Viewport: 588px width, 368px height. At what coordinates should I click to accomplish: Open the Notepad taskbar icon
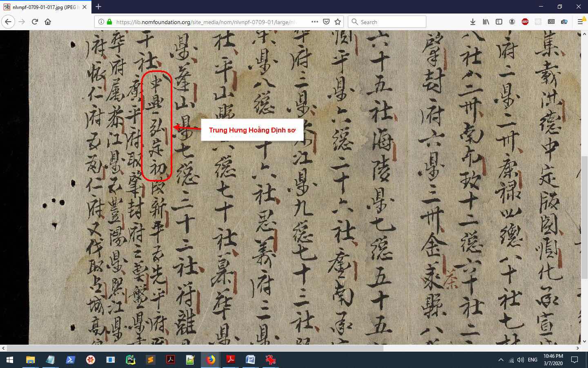point(51,360)
